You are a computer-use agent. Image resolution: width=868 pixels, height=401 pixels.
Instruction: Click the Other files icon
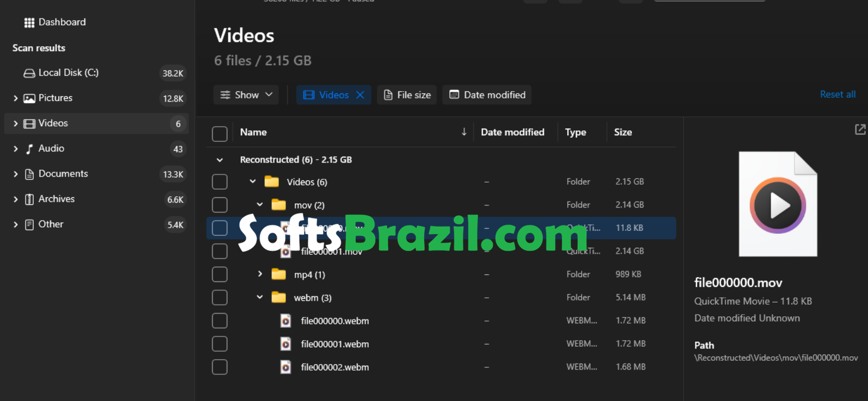[x=29, y=224]
